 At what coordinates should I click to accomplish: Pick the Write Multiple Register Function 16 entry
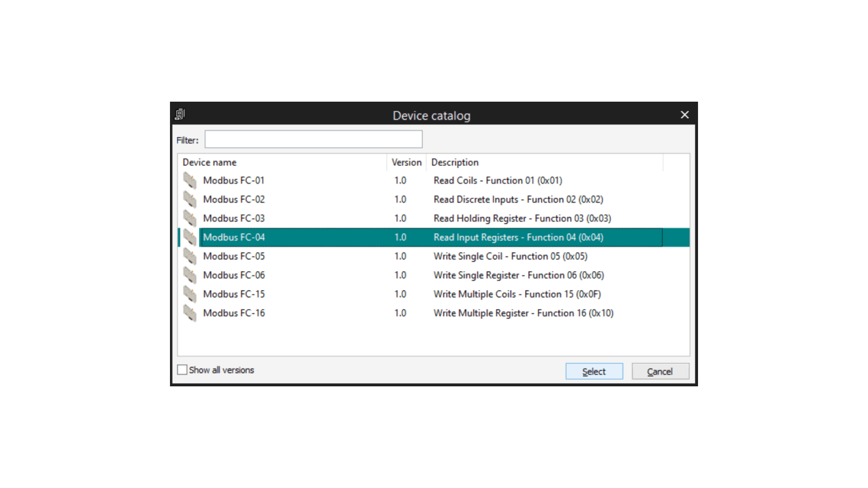click(x=523, y=313)
